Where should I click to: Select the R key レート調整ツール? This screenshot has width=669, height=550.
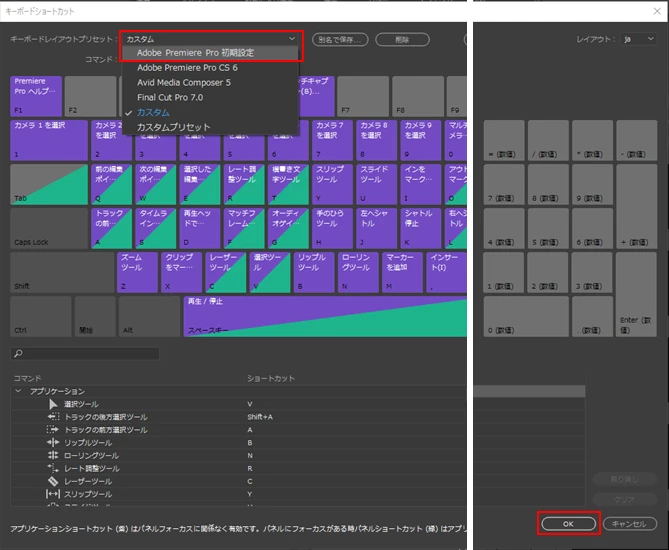click(x=244, y=184)
